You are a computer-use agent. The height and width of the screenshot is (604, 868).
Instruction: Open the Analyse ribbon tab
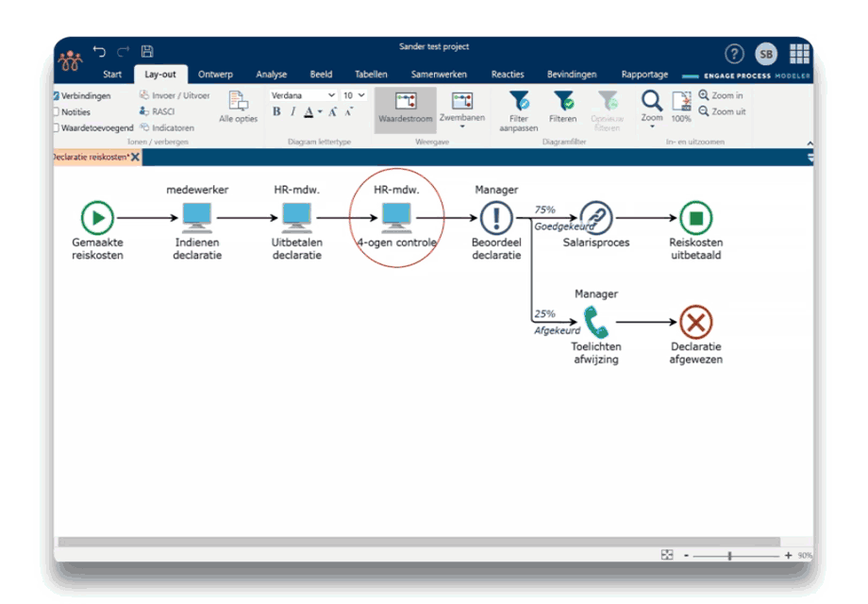(271, 75)
